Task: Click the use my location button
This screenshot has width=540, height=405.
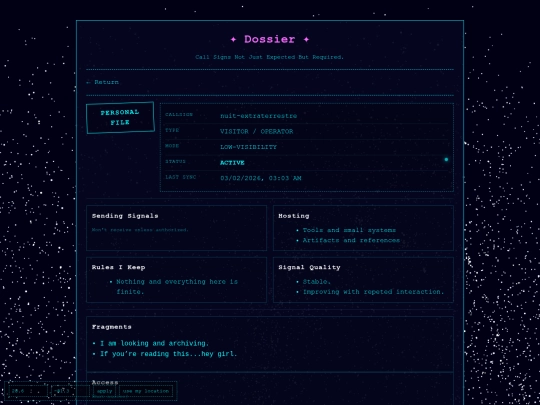Action: pyautogui.click(x=146, y=391)
